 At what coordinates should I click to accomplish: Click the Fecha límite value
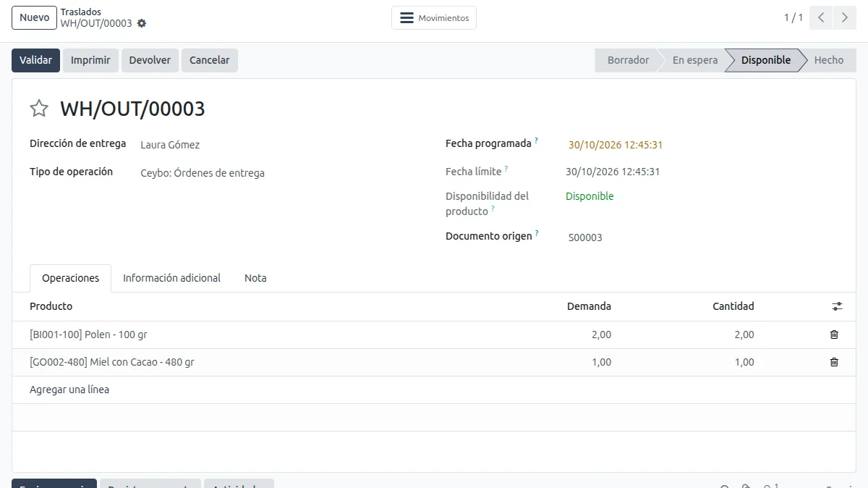coord(613,172)
